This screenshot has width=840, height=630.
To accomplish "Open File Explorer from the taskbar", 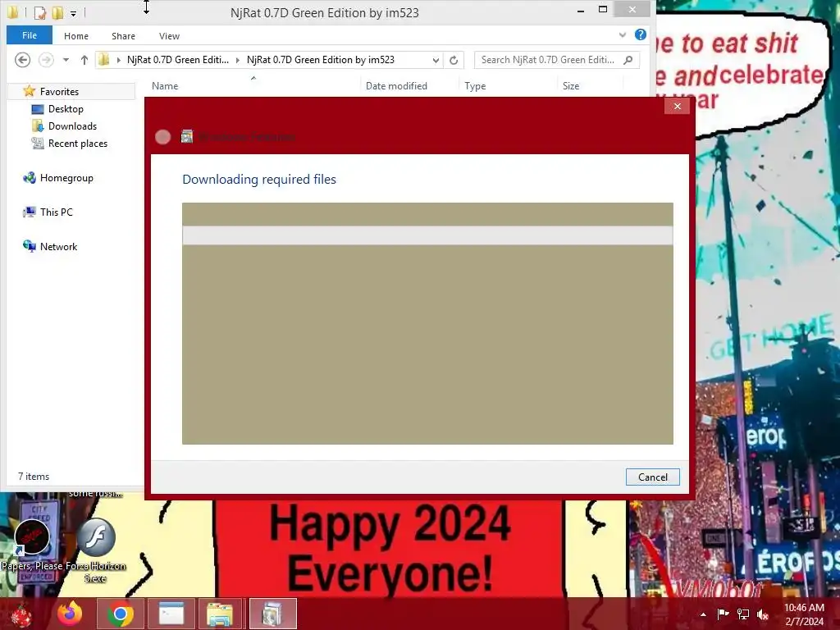I will [220, 614].
